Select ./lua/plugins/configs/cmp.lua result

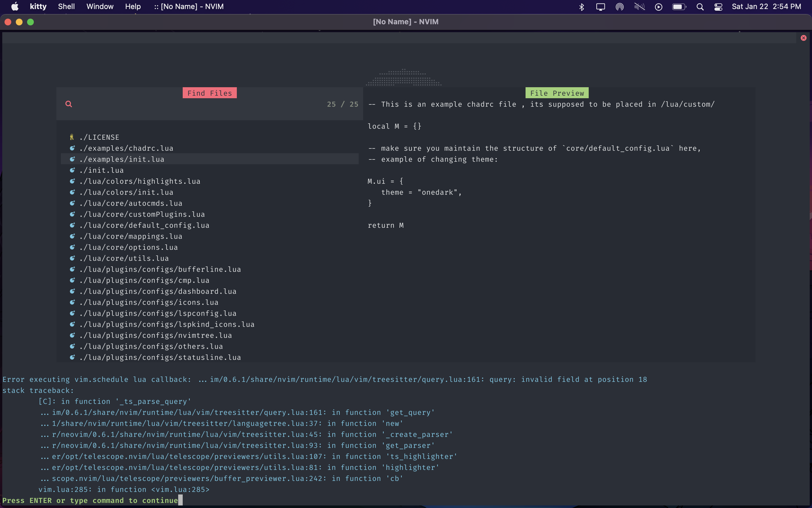coord(209,280)
